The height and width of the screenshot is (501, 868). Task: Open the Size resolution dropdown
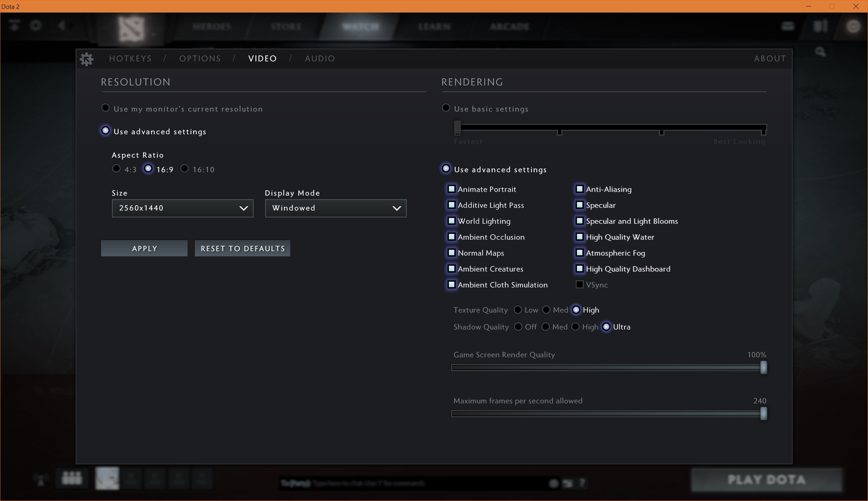click(x=182, y=208)
